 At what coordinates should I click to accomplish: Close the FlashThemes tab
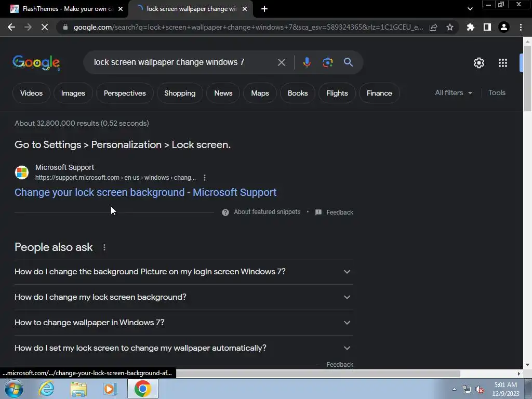pyautogui.click(x=121, y=9)
